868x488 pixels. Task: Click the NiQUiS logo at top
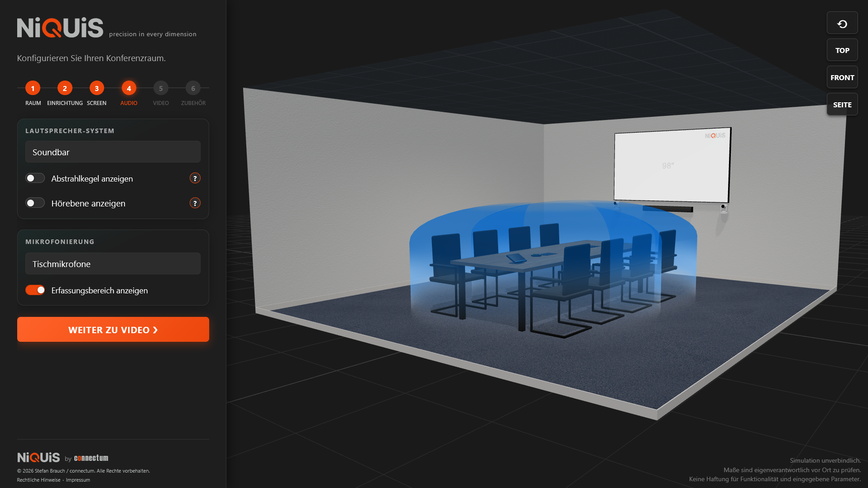click(60, 28)
